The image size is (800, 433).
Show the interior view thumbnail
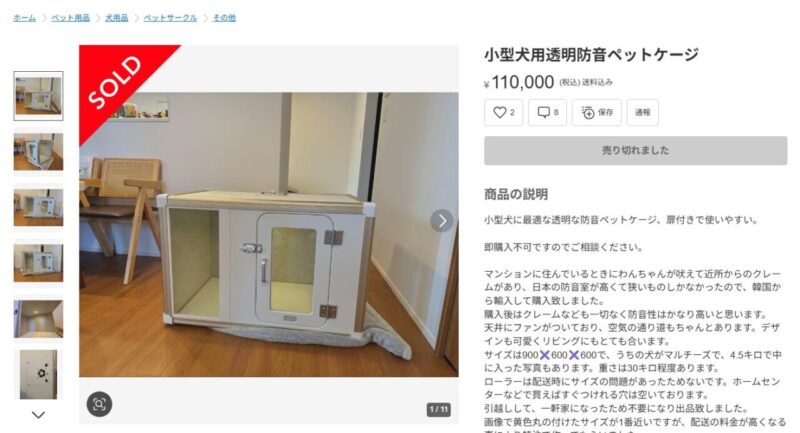pyautogui.click(x=38, y=319)
